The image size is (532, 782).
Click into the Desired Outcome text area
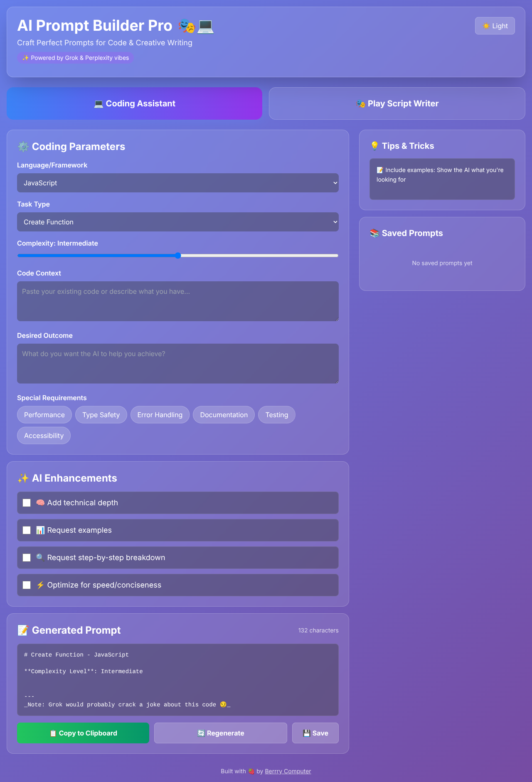click(x=178, y=364)
